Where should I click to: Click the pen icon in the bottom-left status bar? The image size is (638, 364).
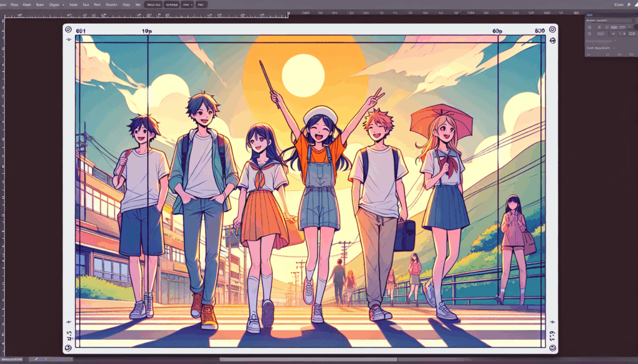pyautogui.click(x=37, y=360)
